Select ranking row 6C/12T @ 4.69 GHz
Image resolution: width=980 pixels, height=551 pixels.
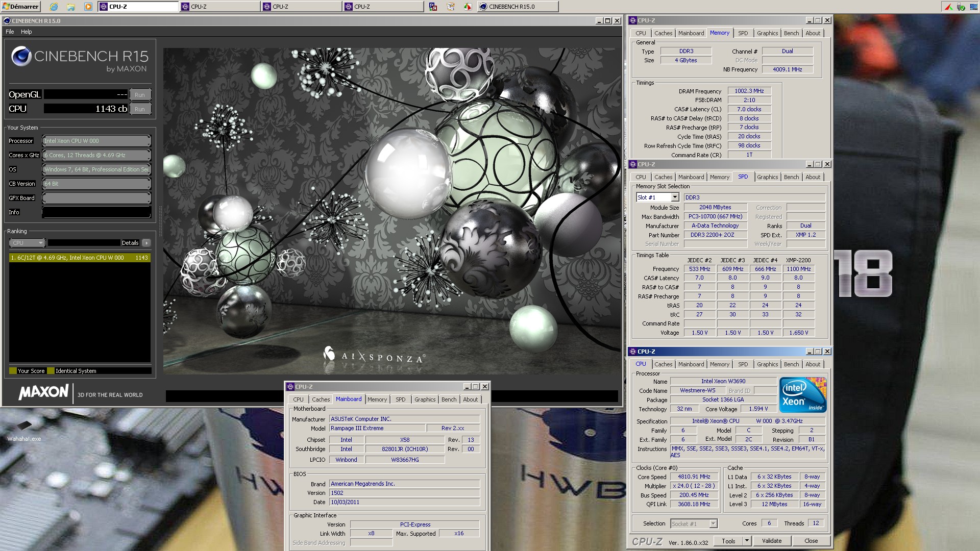tap(80, 258)
